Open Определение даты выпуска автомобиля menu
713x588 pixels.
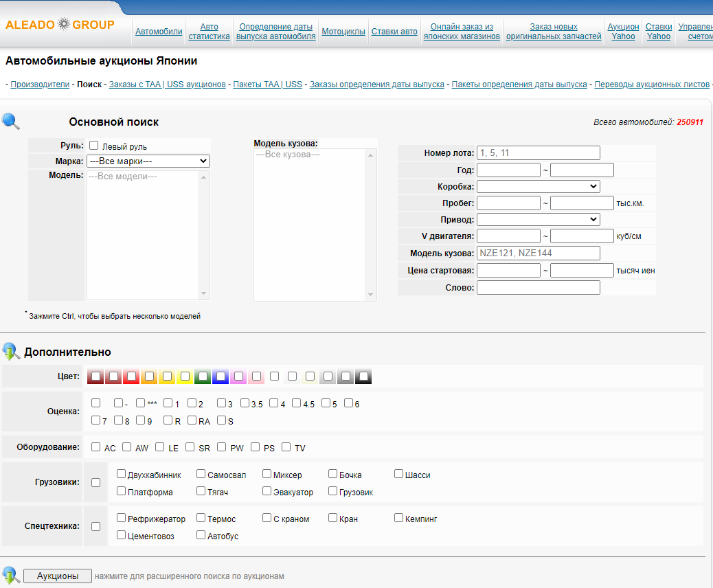pos(275,32)
